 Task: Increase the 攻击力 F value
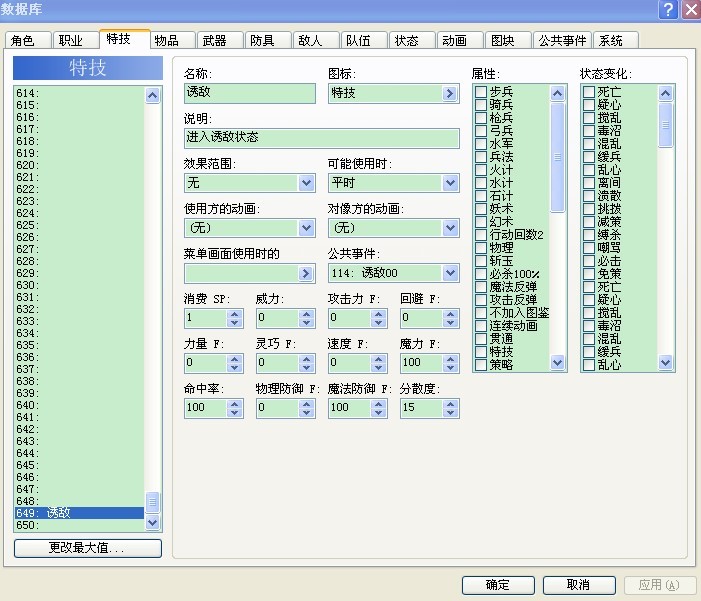(378, 314)
